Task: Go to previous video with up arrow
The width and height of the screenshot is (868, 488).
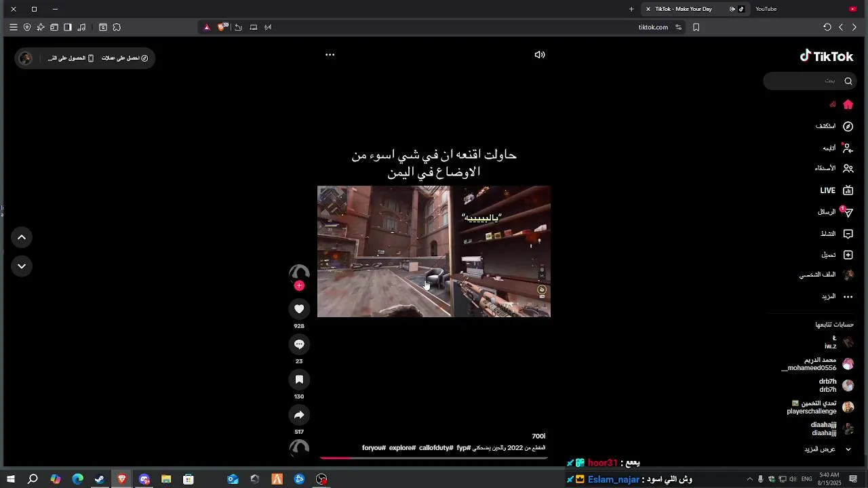Action: point(22,237)
